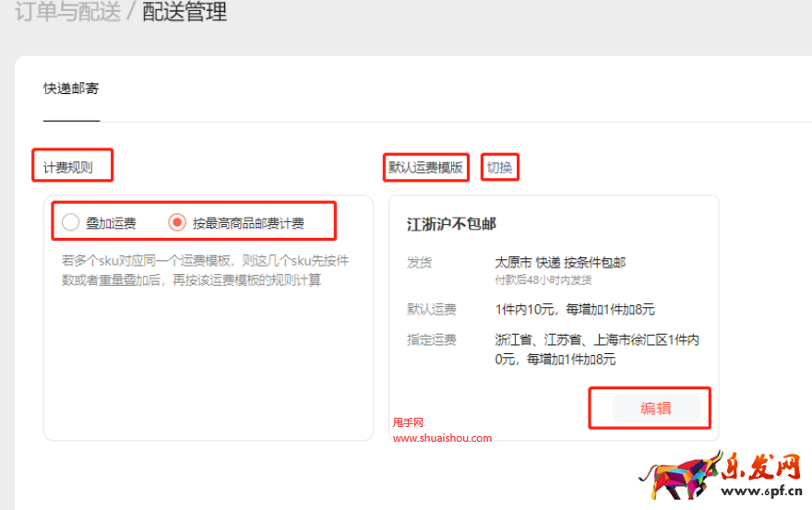812x510 pixels.
Task: Click the sku rule description paragraph
Action: tap(205, 270)
